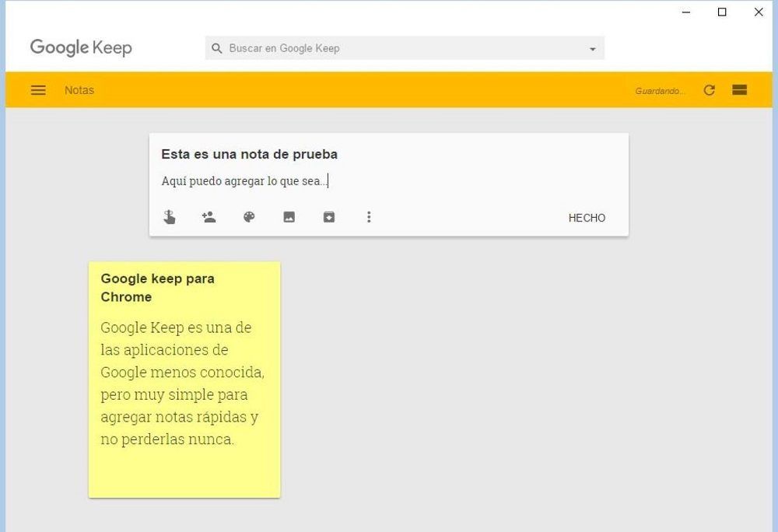Maximize the Google Keep window

[723, 12]
